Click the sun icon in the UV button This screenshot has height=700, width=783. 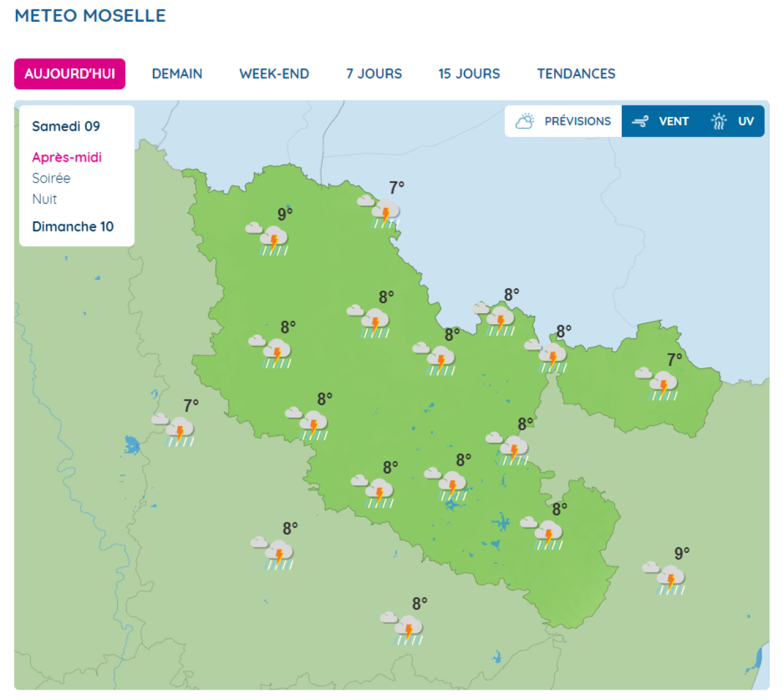click(719, 121)
